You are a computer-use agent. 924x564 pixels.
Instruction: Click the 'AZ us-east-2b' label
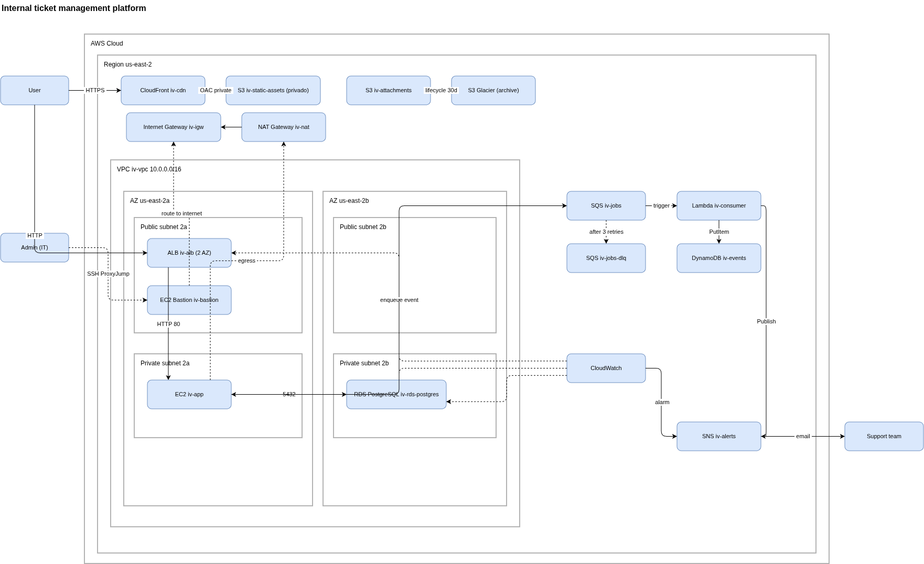[349, 201]
